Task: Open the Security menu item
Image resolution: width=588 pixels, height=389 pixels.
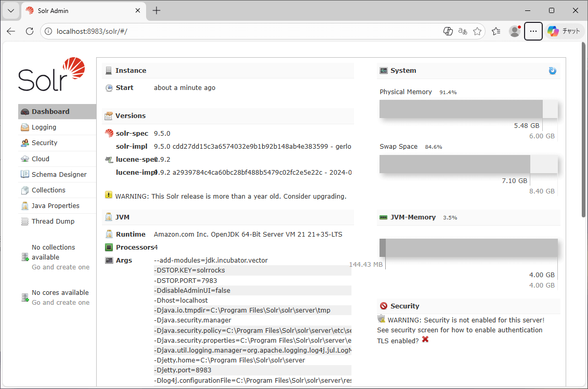Action: 44,143
